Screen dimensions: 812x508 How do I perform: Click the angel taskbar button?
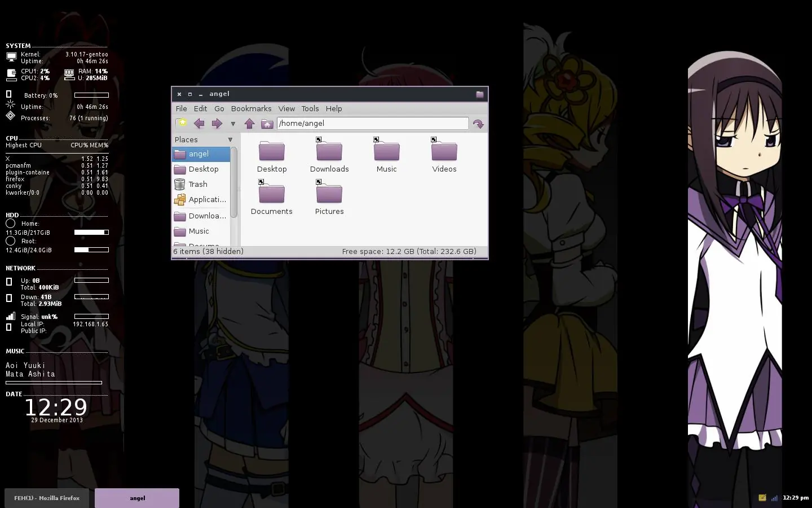(x=137, y=498)
